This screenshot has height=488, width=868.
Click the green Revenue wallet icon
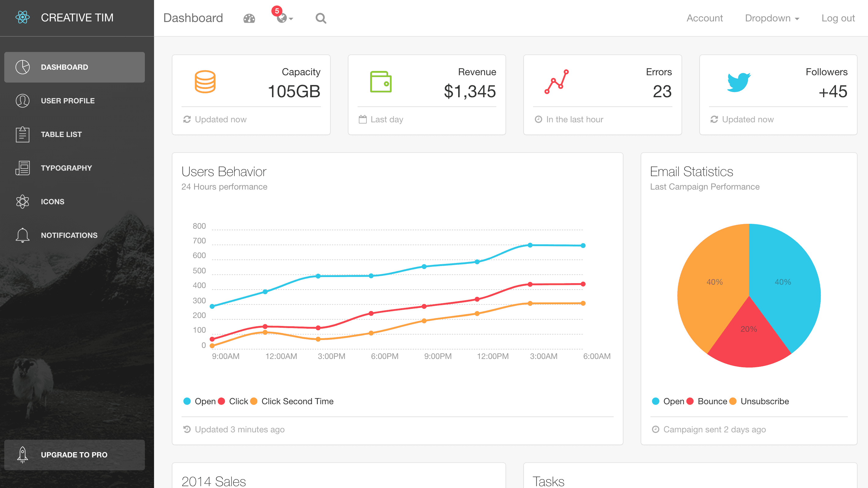click(381, 82)
